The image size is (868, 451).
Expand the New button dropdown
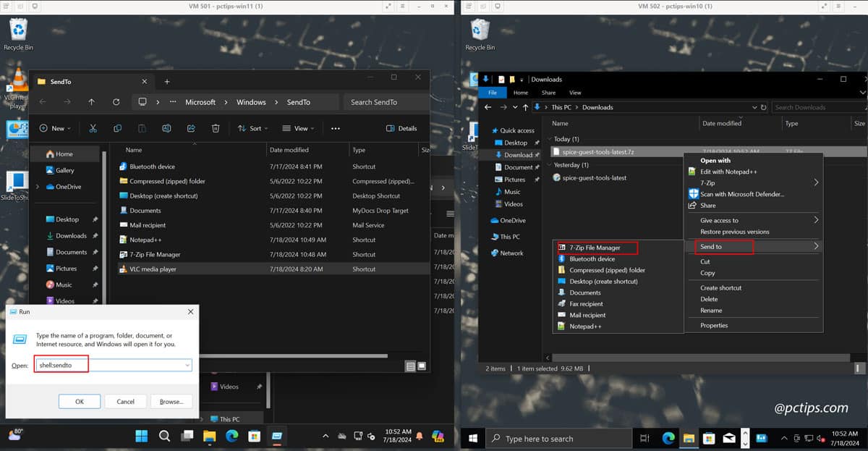coord(54,128)
